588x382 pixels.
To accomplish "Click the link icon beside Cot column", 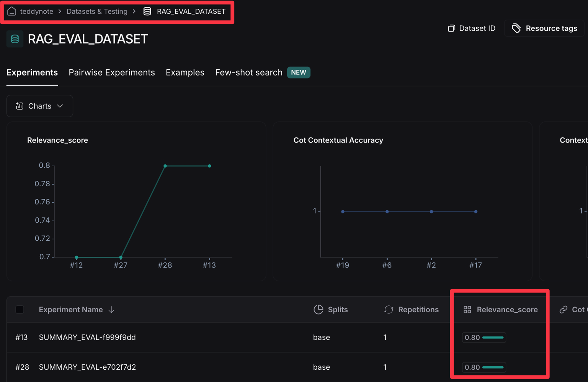I will (x=563, y=310).
